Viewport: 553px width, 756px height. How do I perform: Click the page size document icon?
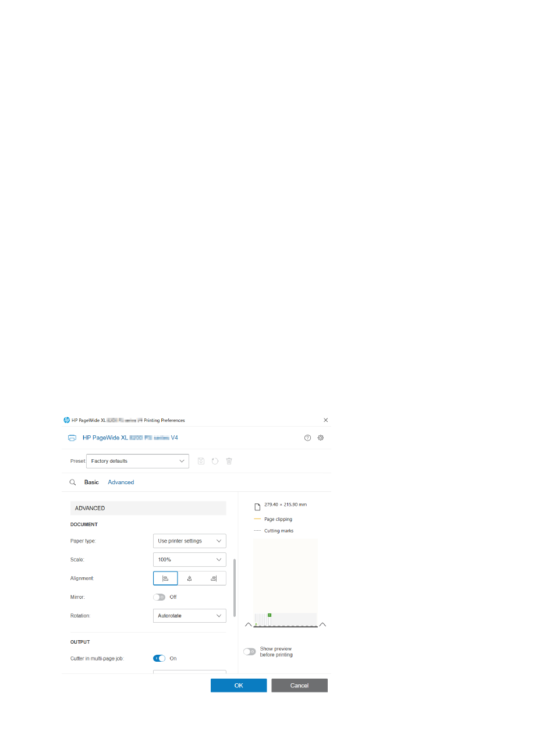257,507
